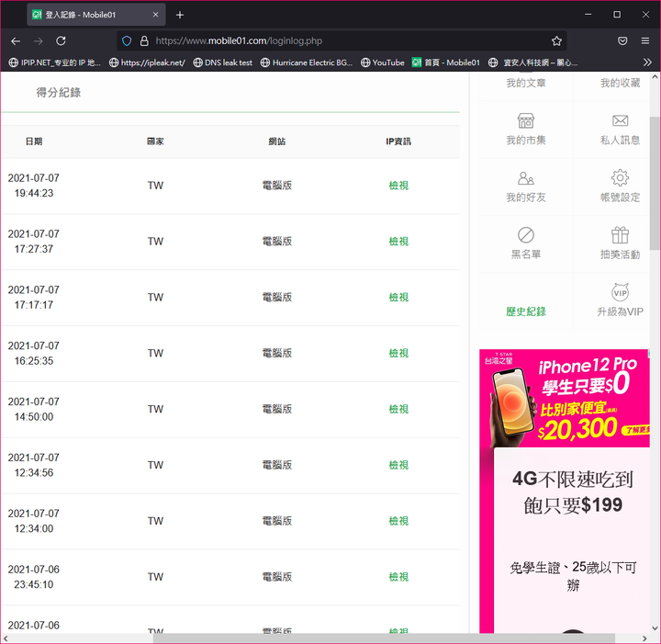View IP info for 17:27:37 login
The width and height of the screenshot is (661, 644).
point(398,242)
